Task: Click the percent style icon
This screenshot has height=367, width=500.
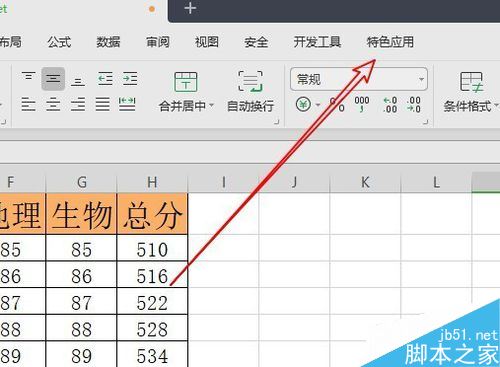Action: point(337,105)
